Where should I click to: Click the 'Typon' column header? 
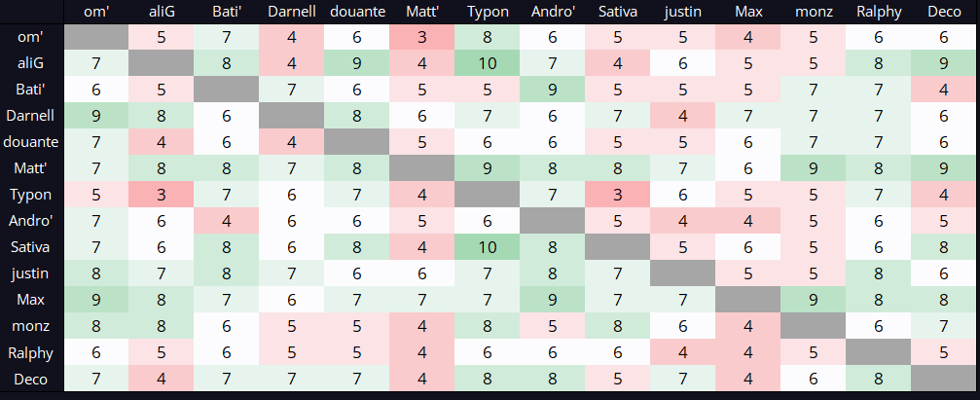pos(487,12)
